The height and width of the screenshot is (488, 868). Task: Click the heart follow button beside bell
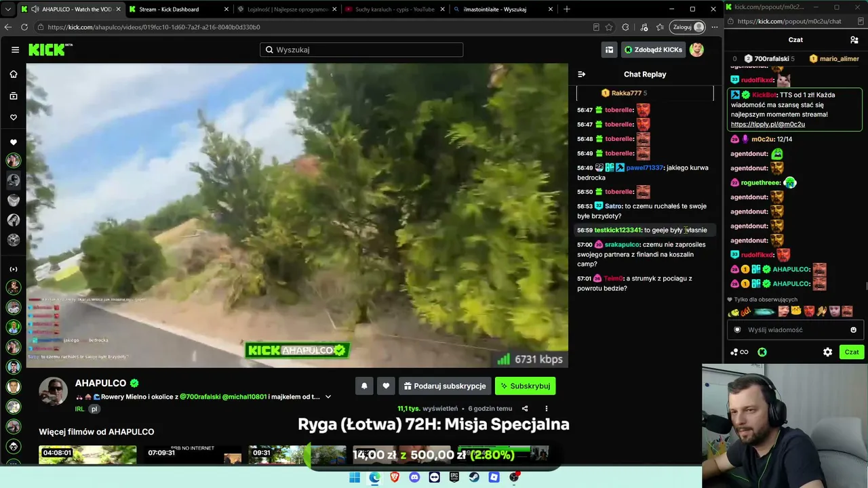[386, 386]
